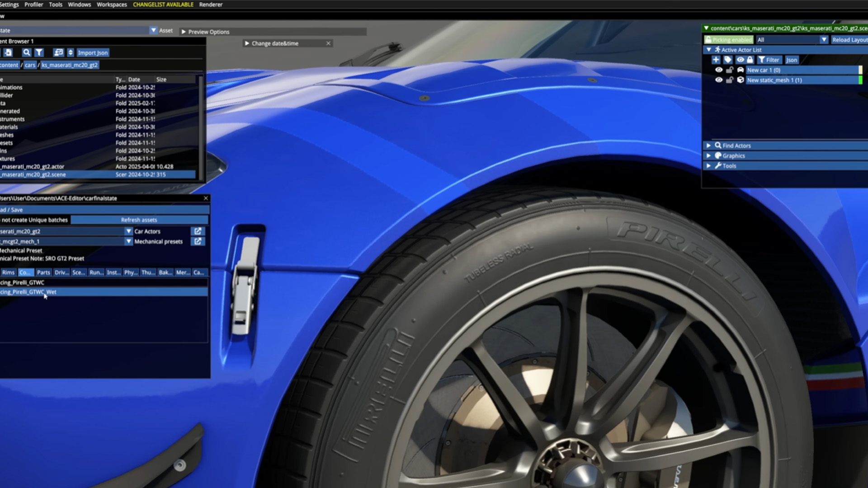The image size is (868, 488).
Task: Click the add actor plus icon
Action: [x=716, y=60]
